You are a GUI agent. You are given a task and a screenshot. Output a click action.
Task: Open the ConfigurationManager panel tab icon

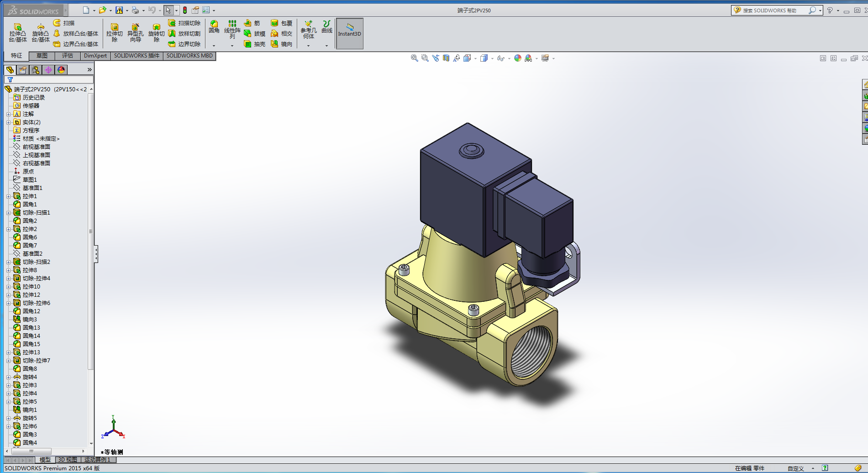[36, 70]
